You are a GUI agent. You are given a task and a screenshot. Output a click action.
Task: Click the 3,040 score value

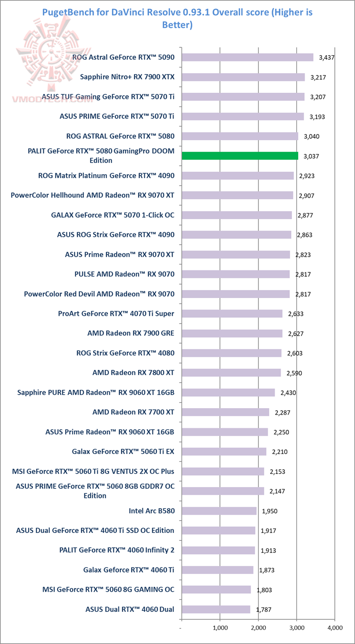[312, 136]
